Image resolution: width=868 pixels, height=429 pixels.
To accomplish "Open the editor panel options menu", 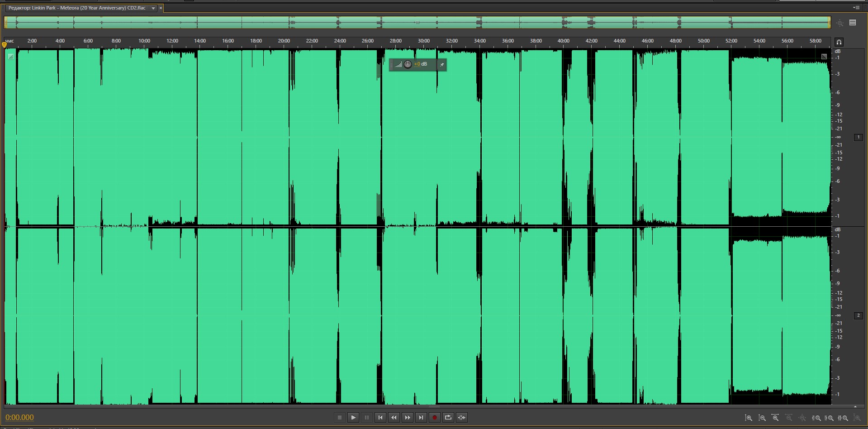I will [x=856, y=8].
